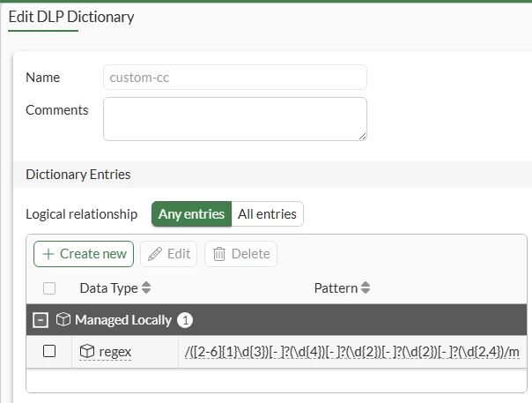Click the Logical relationship label
Viewport: 532px width, 403px height.
(81, 214)
